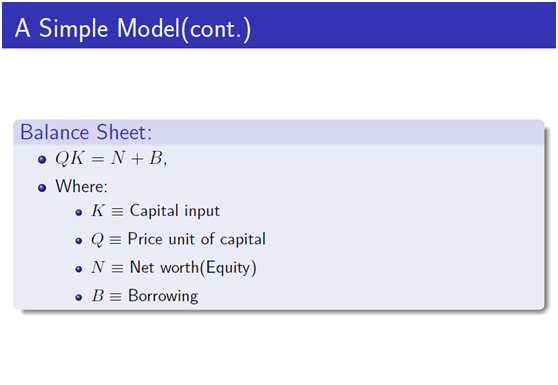Click the letter B in the Borrowing line
Image resolution: width=558 pixels, height=385 pixels.
[98, 296]
